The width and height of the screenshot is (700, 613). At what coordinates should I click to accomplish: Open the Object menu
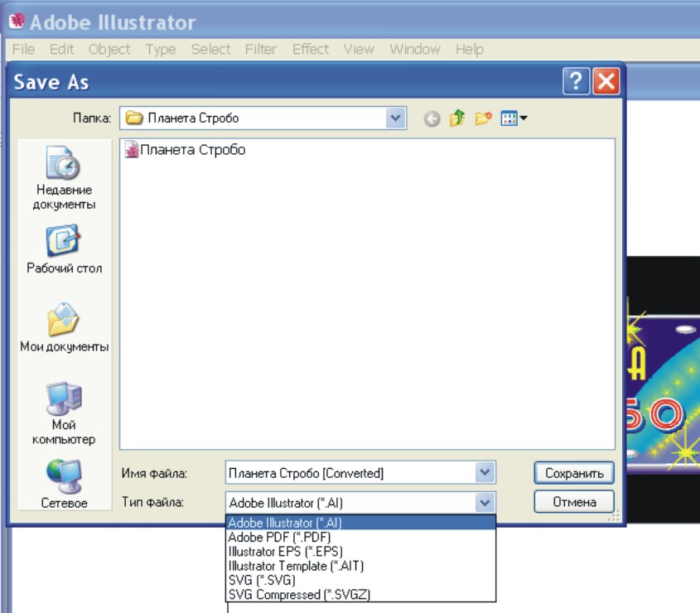109,49
